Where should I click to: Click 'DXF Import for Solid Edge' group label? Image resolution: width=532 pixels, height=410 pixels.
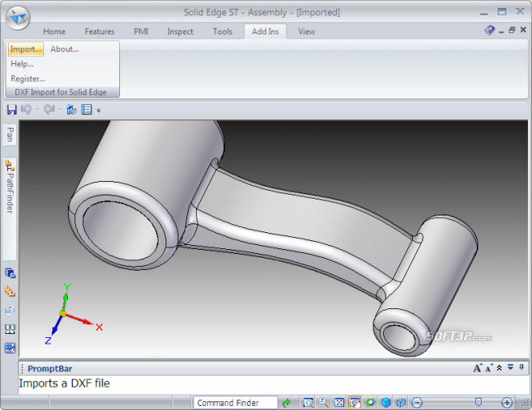(x=60, y=92)
